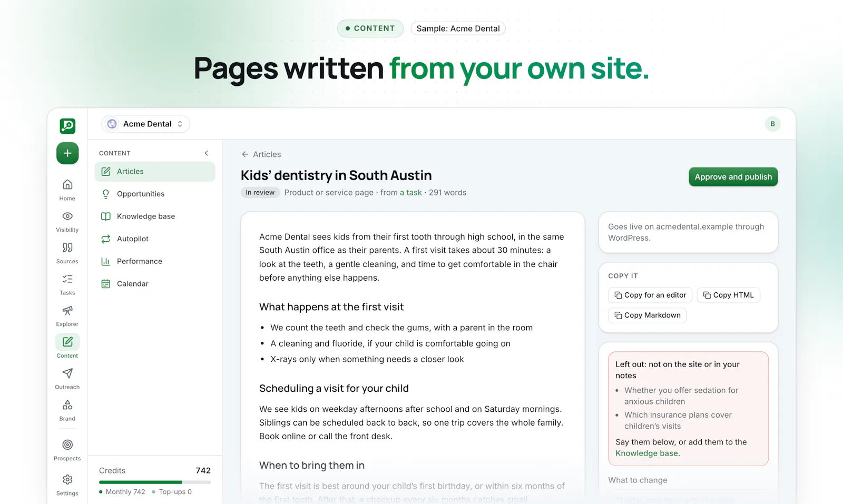843x504 pixels.
Task: Click the Sample: Acme Dental pill
Action: tap(458, 28)
